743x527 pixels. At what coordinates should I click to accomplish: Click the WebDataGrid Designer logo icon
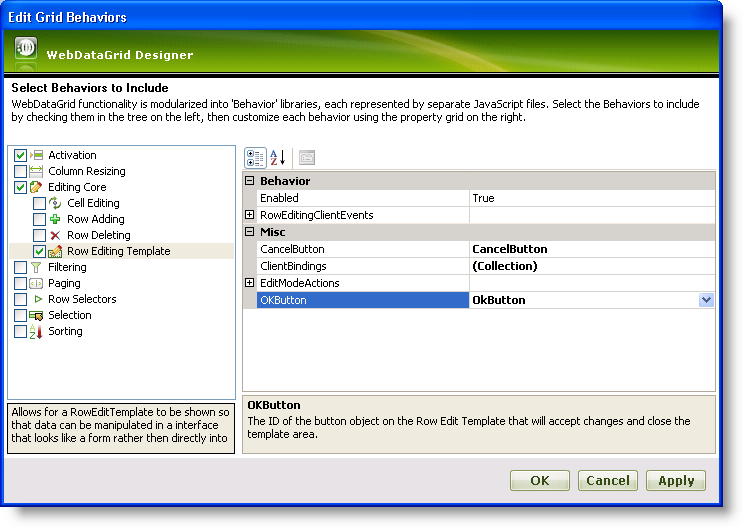point(26,48)
